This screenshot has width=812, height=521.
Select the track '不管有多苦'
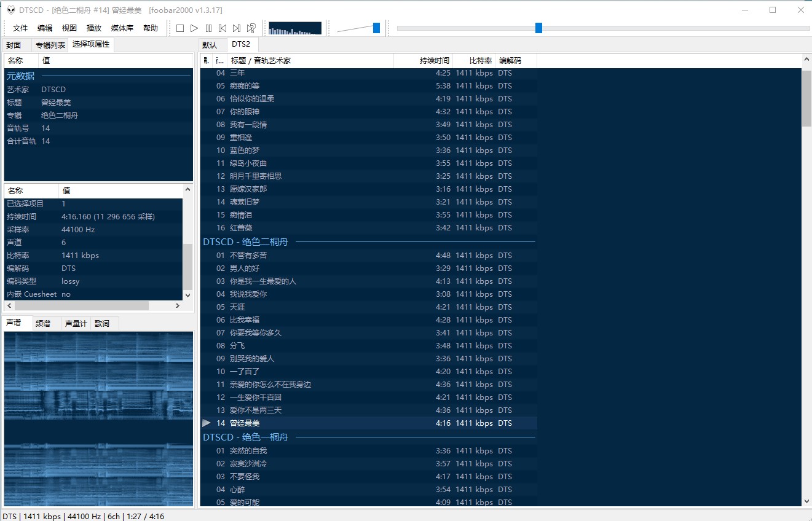coord(369,256)
